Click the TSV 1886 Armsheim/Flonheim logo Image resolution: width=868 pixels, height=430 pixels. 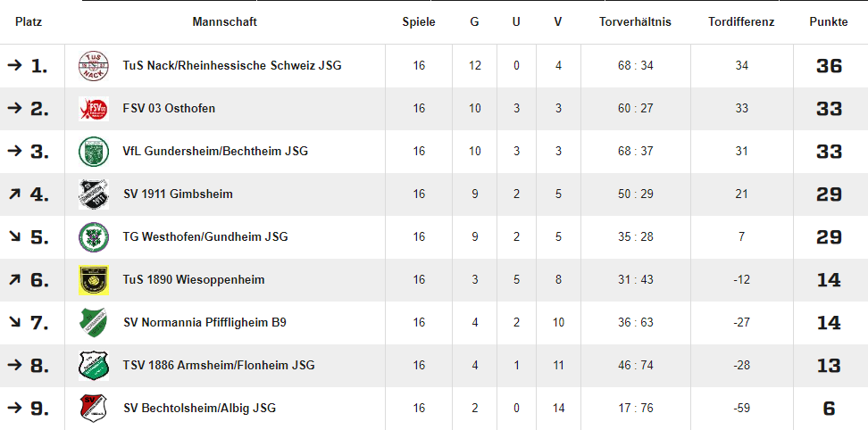coord(93,366)
